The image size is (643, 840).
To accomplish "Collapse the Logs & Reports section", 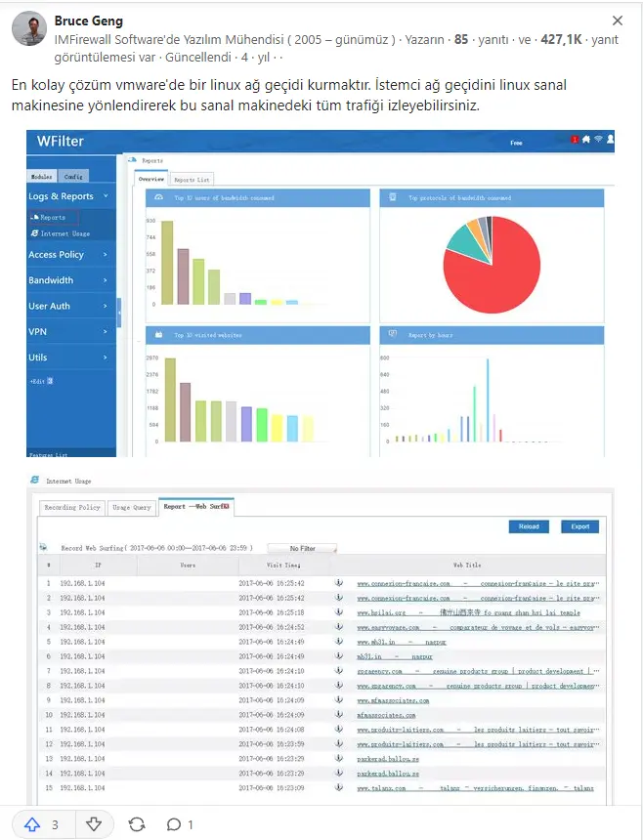I will click(68, 196).
